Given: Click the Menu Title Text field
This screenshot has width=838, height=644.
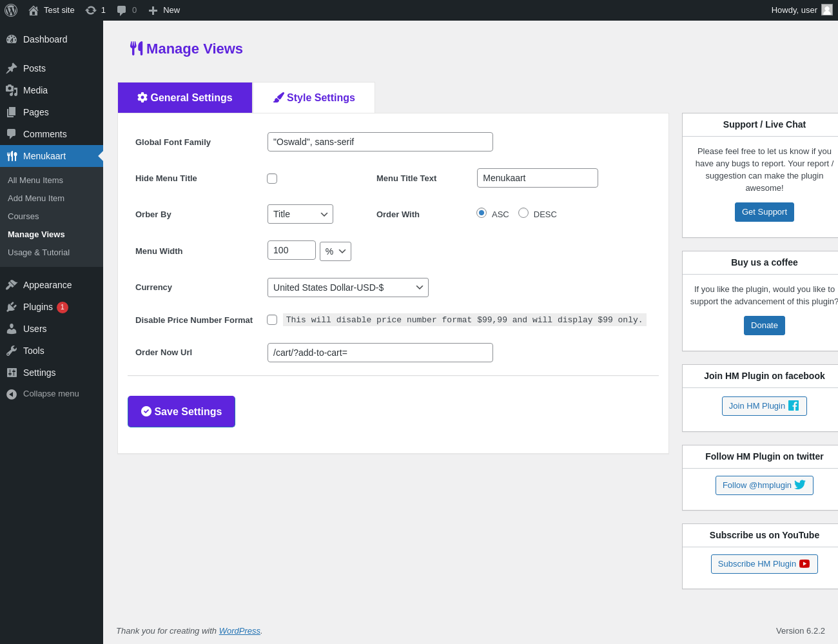Looking at the screenshot, I should (538, 178).
